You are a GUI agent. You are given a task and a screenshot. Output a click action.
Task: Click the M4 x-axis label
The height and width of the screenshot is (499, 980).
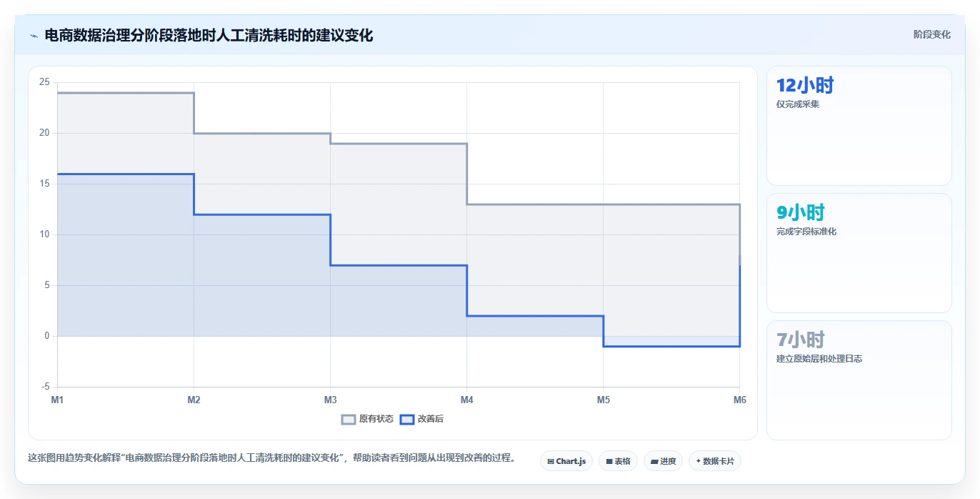pyautogui.click(x=466, y=400)
